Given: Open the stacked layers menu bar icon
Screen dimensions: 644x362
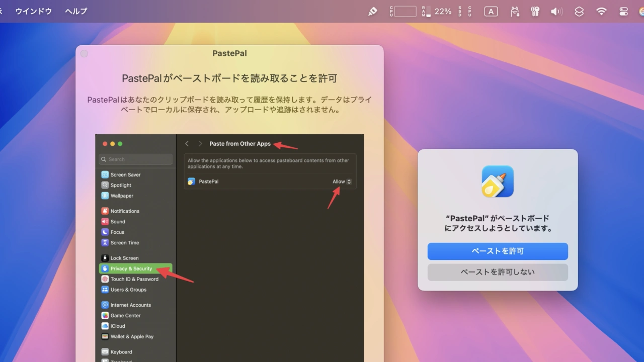Looking at the screenshot, I should (579, 11).
